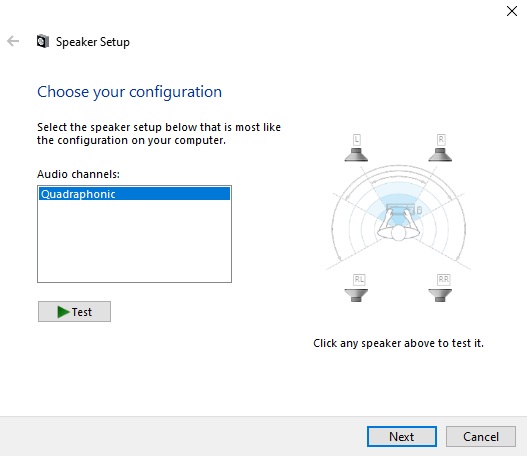Click the green play triangle on Test
Viewport: 527px width, 456px height.
click(x=63, y=312)
